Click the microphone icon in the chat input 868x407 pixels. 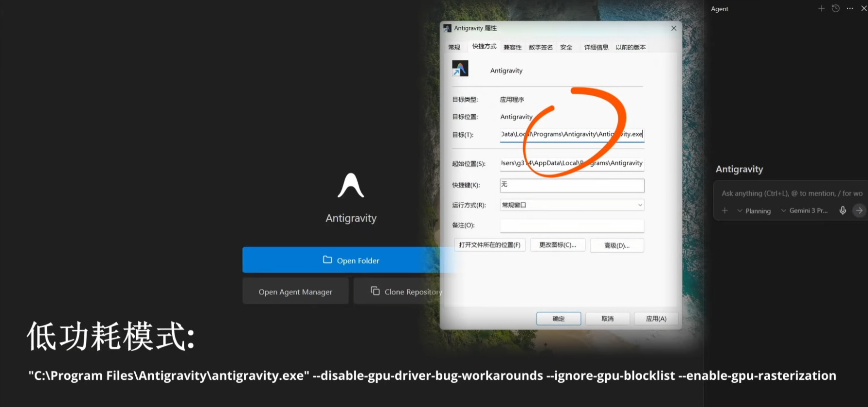843,210
